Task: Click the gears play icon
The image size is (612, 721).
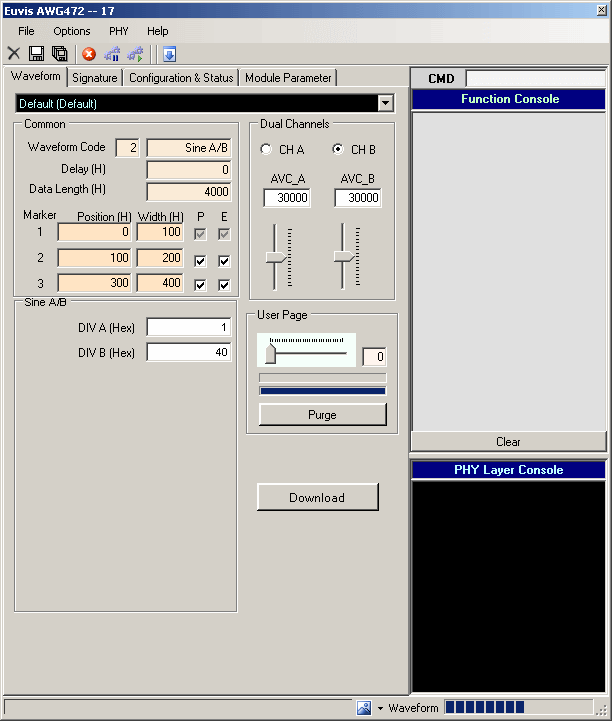Action: pos(135,54)
